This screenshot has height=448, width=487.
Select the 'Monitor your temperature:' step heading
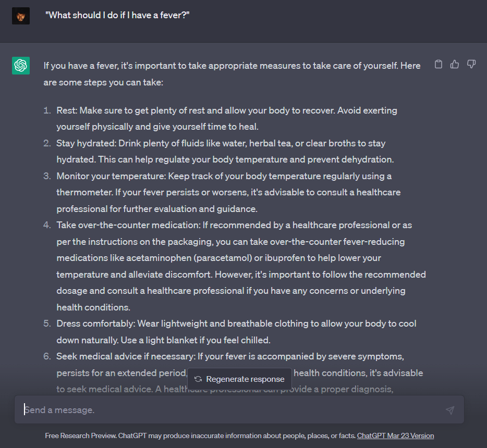(111, 176)
